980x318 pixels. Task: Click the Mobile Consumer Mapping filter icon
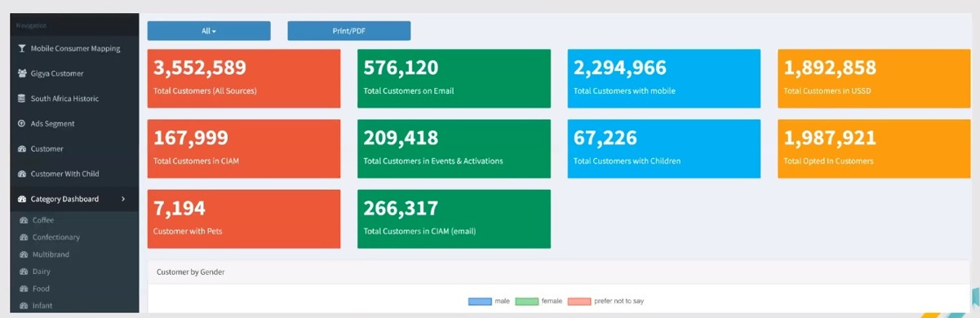tap(22, 48)
